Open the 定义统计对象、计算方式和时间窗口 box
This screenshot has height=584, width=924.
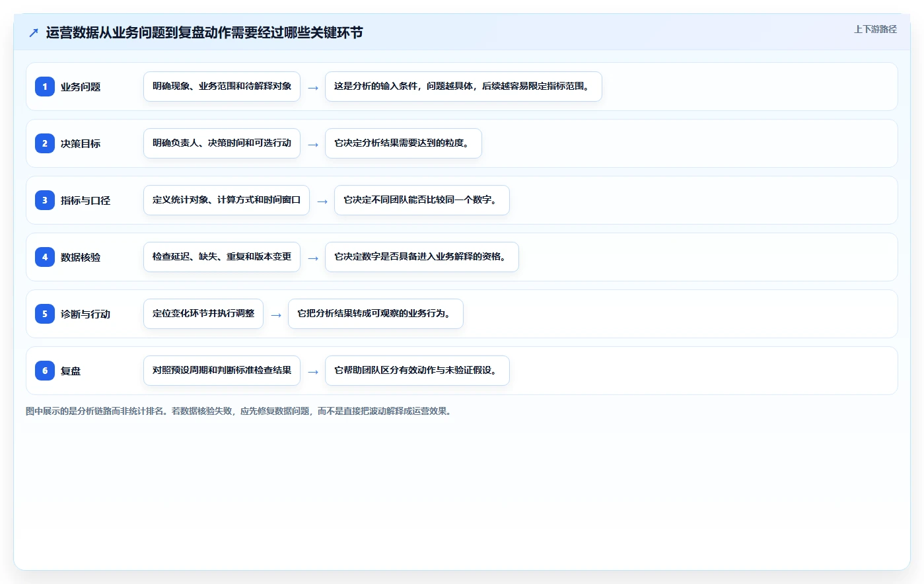tap(227, 200)
